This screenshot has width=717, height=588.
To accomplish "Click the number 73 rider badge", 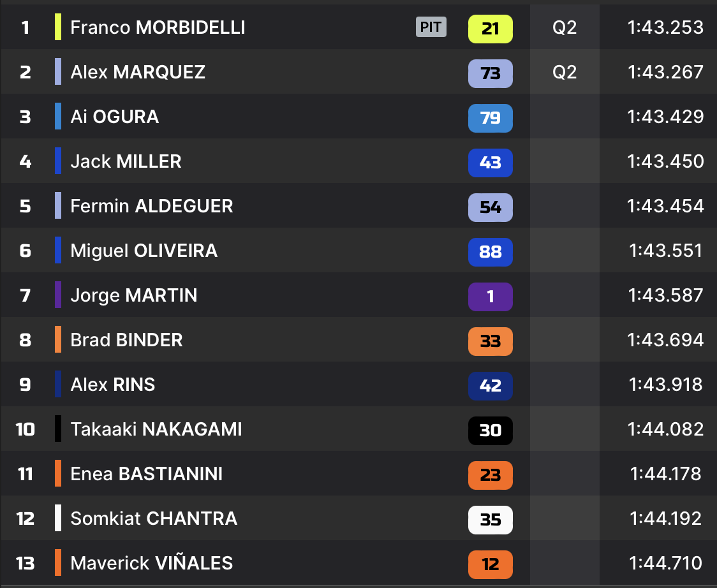I will 490,73.
